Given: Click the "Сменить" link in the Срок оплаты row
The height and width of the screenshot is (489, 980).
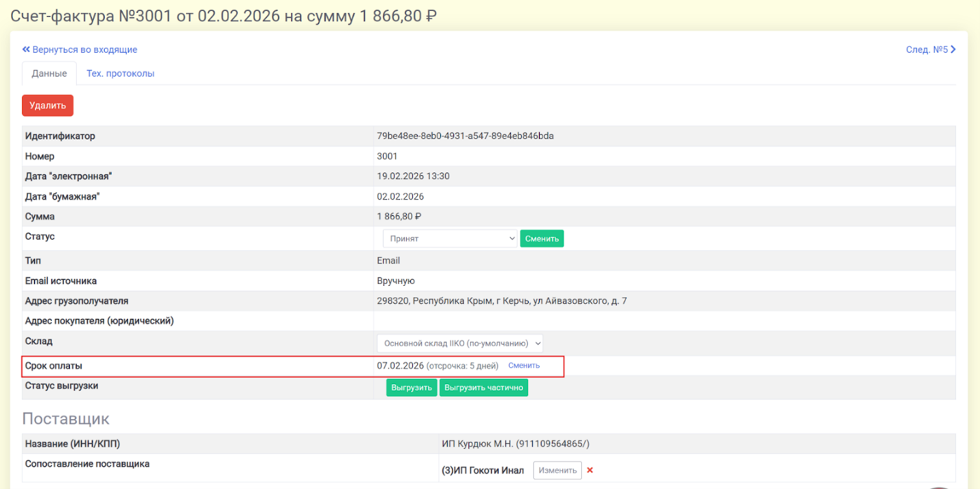Looking at the screenshot, I should point(523,366).
